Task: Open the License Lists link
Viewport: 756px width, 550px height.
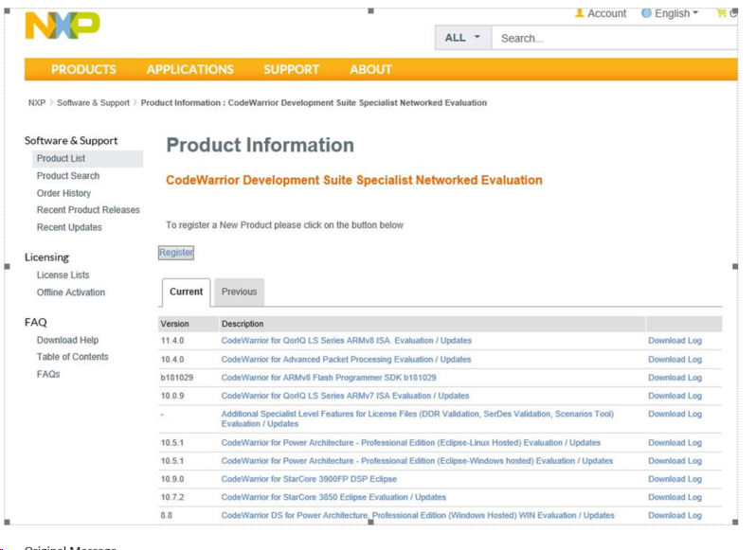Action: [x=63, y=275]
